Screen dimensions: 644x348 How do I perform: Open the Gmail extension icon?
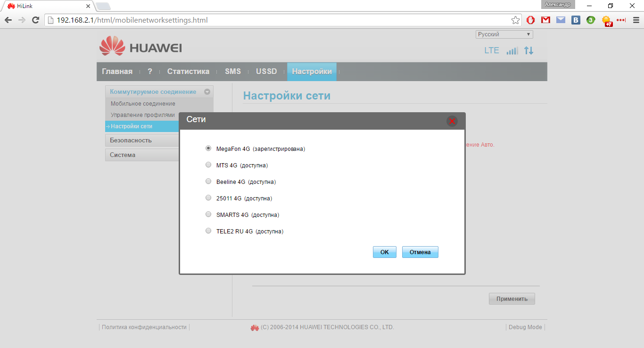pos(545,20)
